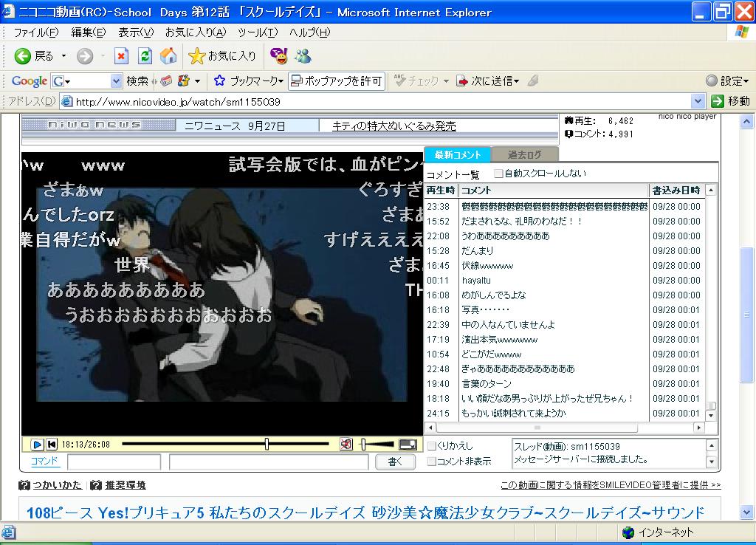This screenshot has height=545, width=756.
Task: Sort by 書込み日時 column header
Action: (x=676, y=191)
